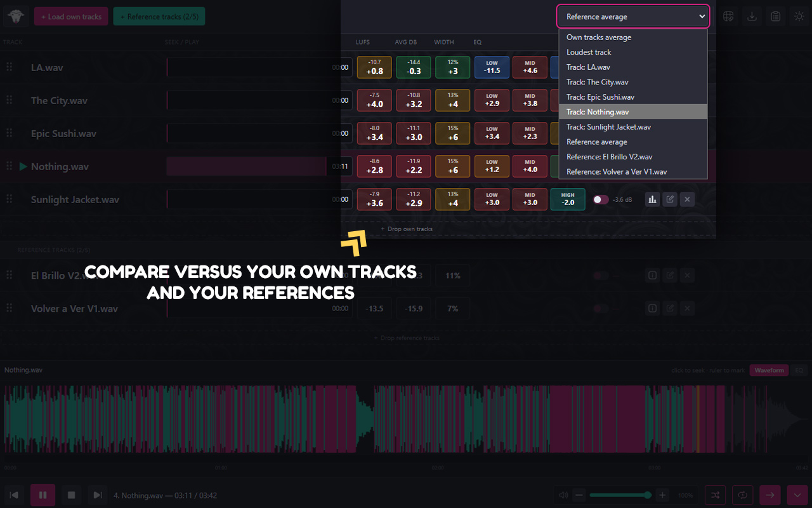Choose 'Reference average' in the option list
Viewport: 812px width, 508px height.
pyautogui.click(x=633, y=142)
